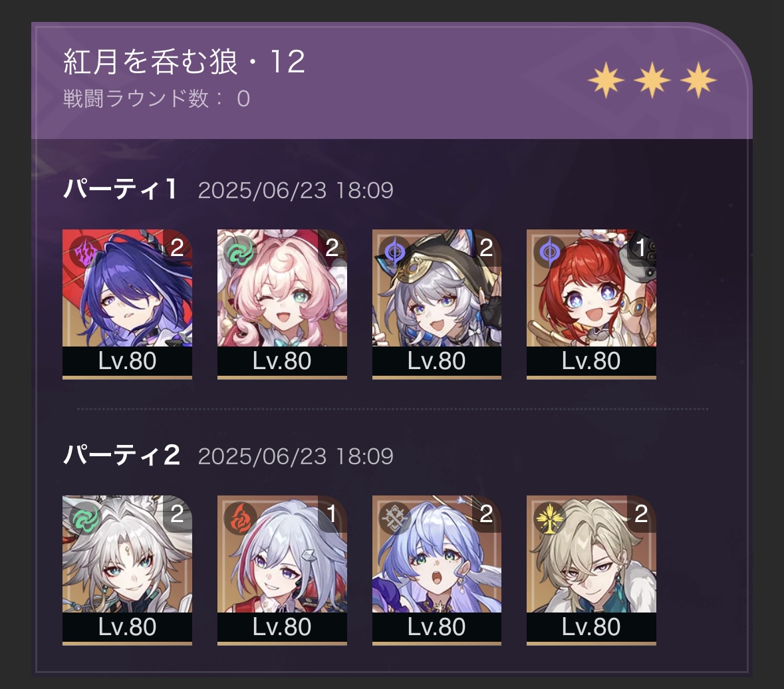Open the blonde character portrait in Party 2
Screen dimensions: 784x689
[592, 570]
